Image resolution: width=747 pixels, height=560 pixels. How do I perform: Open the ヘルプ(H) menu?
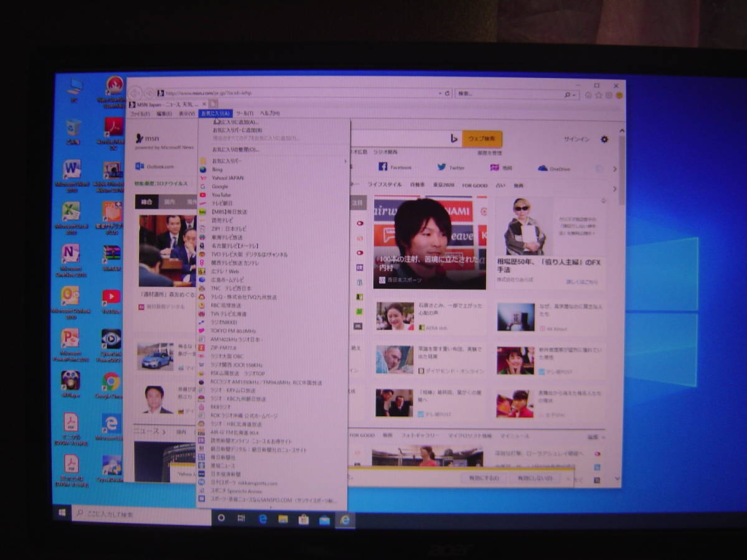[x=270, y=113]
